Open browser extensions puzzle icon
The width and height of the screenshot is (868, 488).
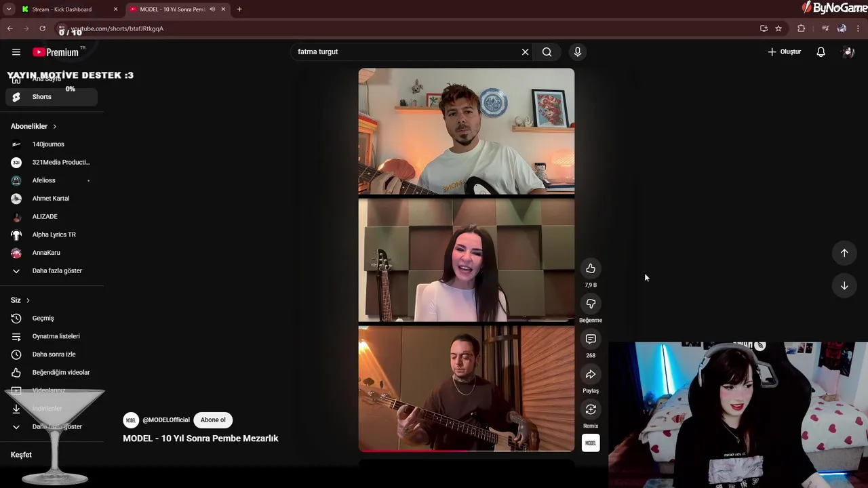click(802, 28)
